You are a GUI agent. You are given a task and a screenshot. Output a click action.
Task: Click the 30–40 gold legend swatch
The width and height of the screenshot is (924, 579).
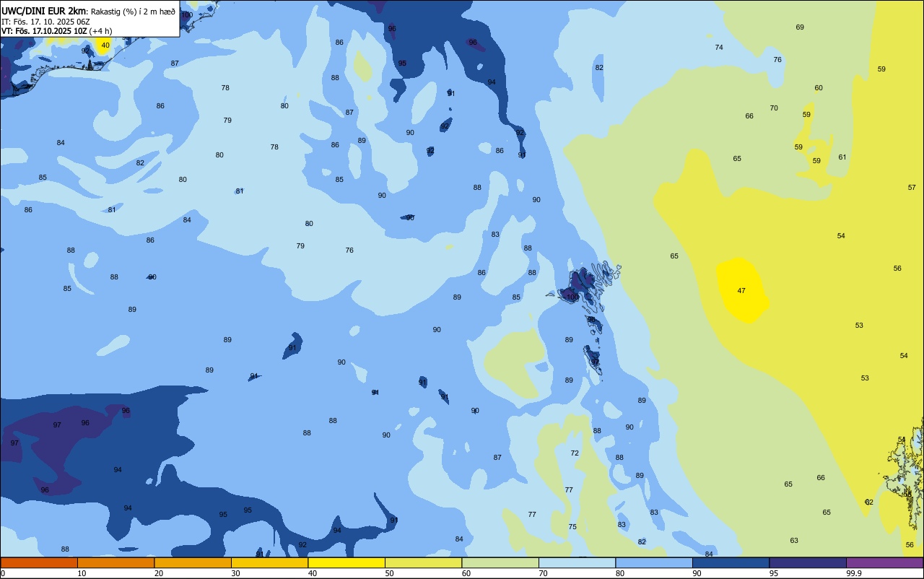[269, 562]
